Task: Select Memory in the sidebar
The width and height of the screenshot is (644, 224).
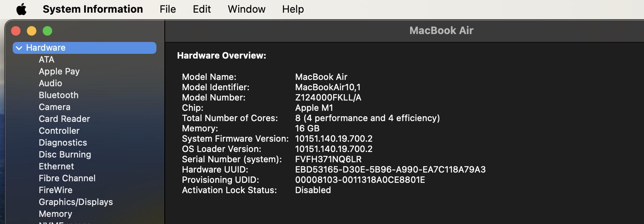Action: pyautogui.click(x=55, y=214)
